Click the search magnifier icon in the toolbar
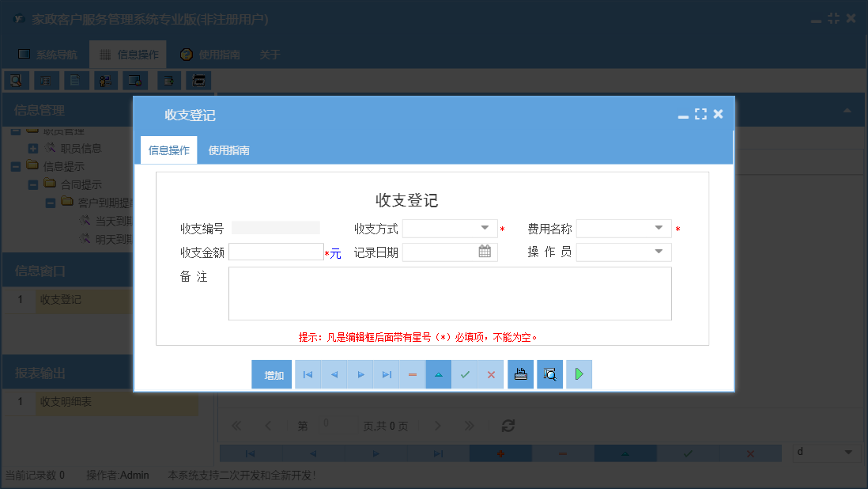The width and height of the screenshot is (868, 489). coord(16,80)
